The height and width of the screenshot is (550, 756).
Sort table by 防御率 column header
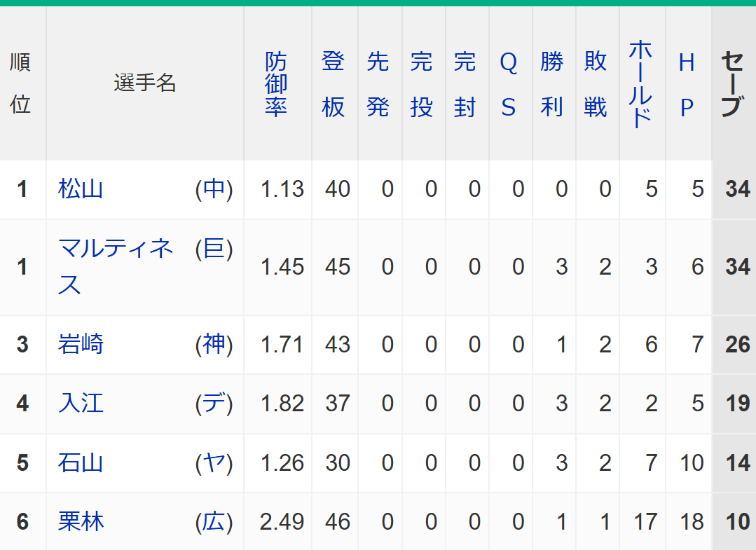pyautogui.click(x=276, y=84)
